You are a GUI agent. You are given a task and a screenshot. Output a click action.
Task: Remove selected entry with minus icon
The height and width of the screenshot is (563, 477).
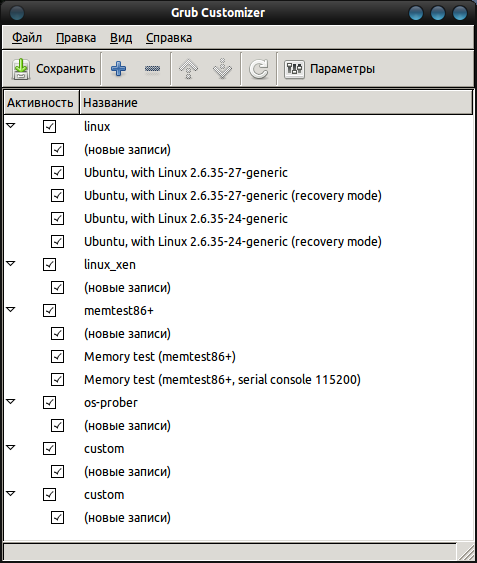coord(152,69)
